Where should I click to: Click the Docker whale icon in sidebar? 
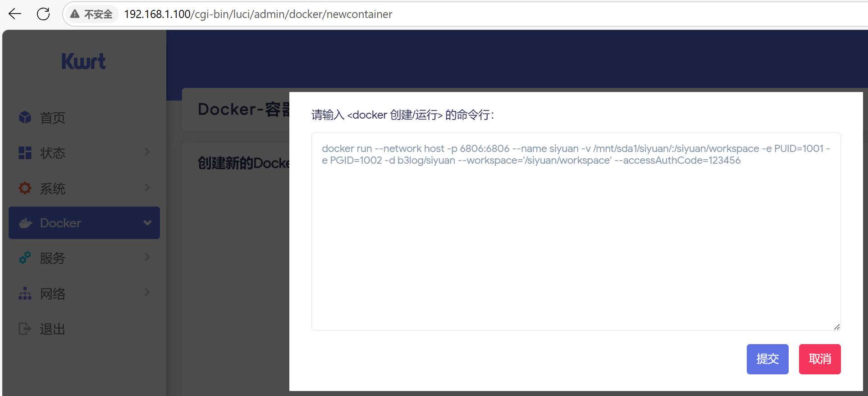tap(26, 223)
